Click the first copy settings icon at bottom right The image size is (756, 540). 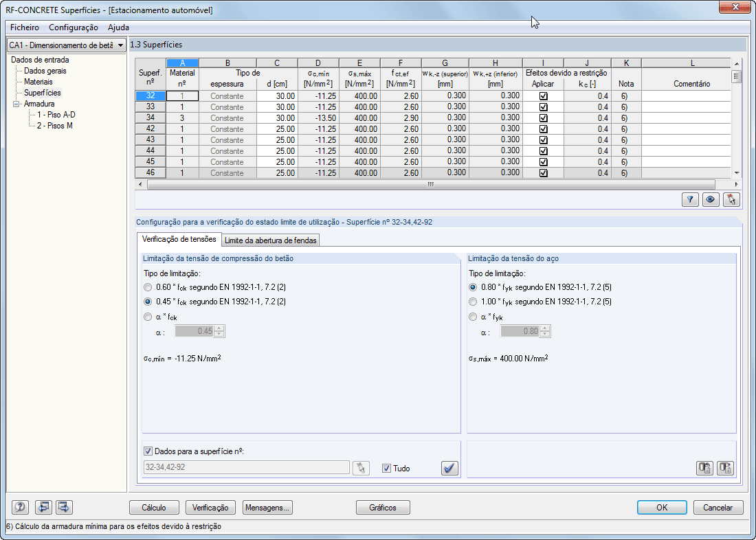[705, 468]
